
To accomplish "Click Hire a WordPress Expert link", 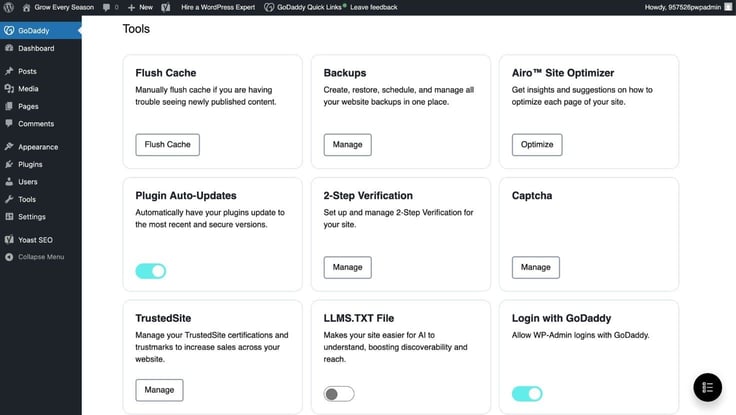I will tap(218, 8).
